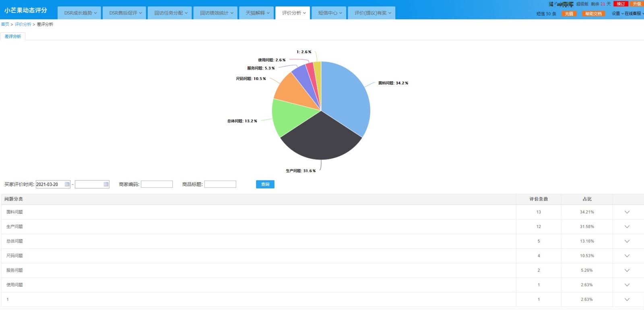Open the 评价分析 menu

(293, 13)
